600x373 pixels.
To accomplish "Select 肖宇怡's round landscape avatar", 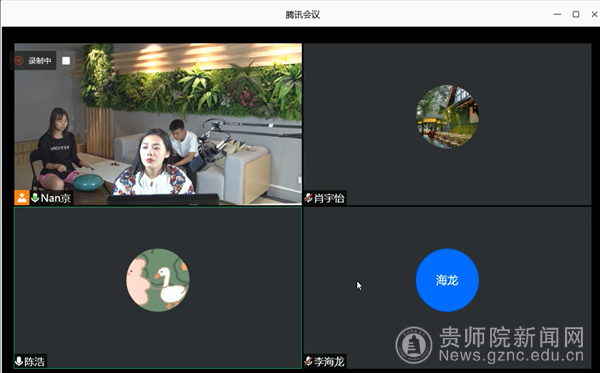I will point(447,116).
